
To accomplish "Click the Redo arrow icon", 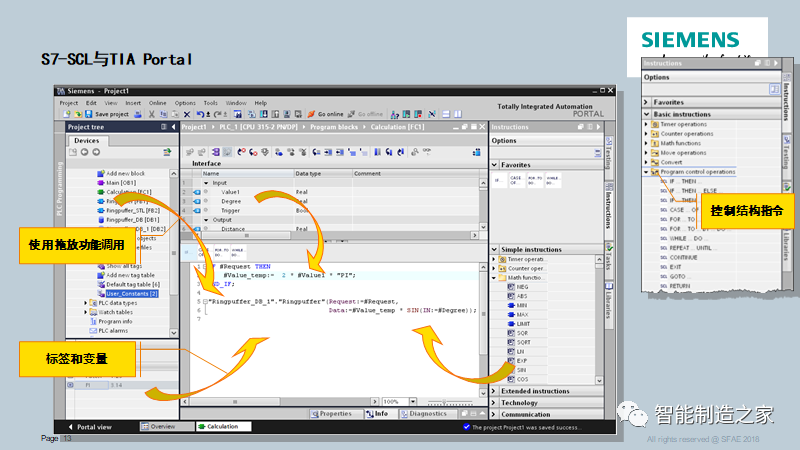I will pyautogui.click(x=218, y=114).
